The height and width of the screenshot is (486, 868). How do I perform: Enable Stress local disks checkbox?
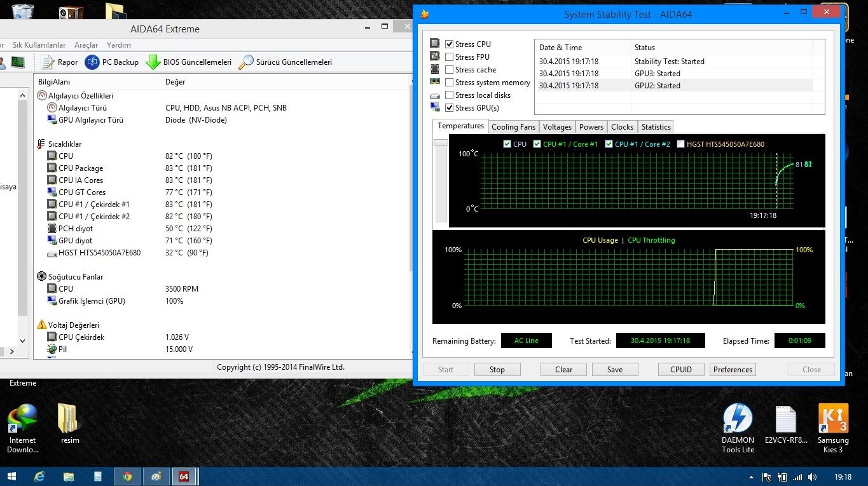450,95
